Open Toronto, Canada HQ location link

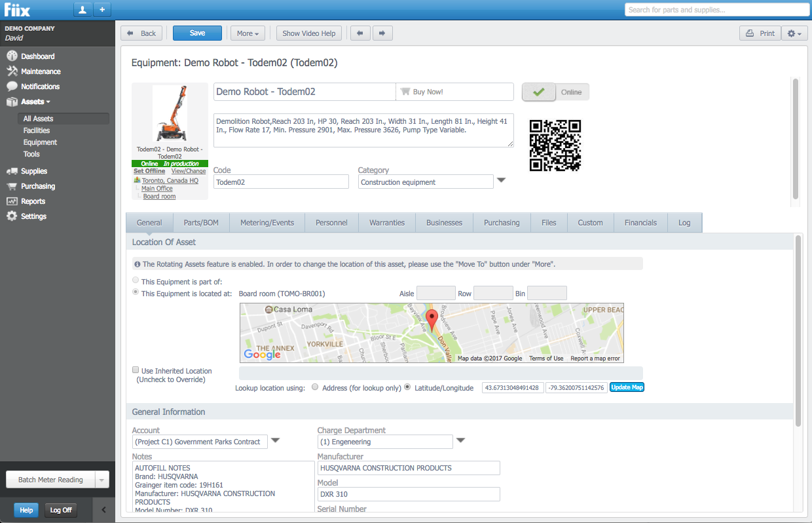click(170, 180)
